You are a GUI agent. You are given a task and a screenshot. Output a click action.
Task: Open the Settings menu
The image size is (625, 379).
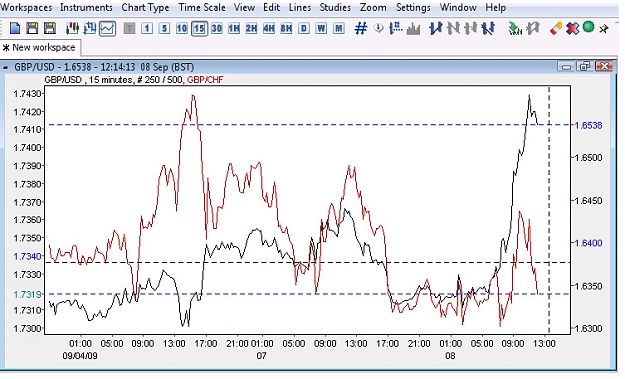pyautogui.click(x=413, y=8)
